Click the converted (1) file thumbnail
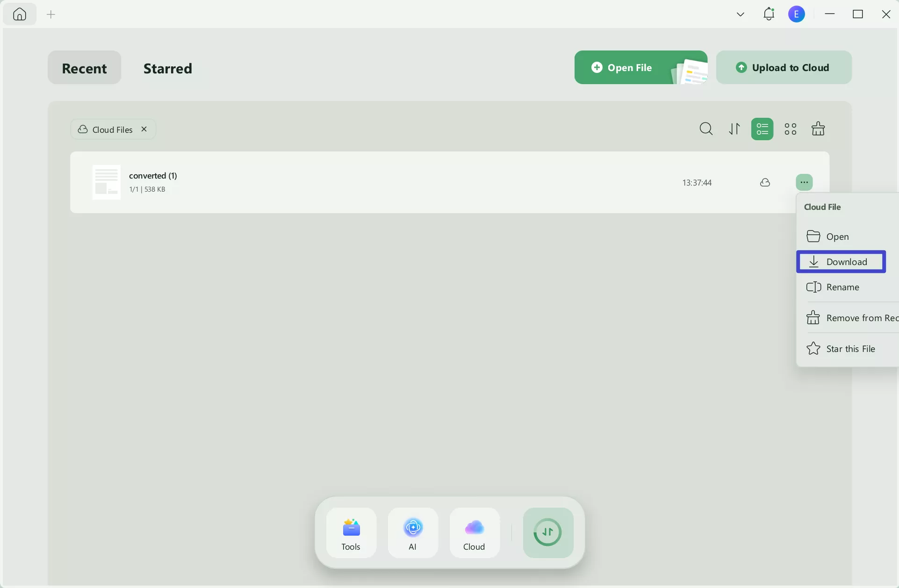Image resolution: width=899 pixels, height=588 pixels. pyautogui.click(x=106, y=182)
